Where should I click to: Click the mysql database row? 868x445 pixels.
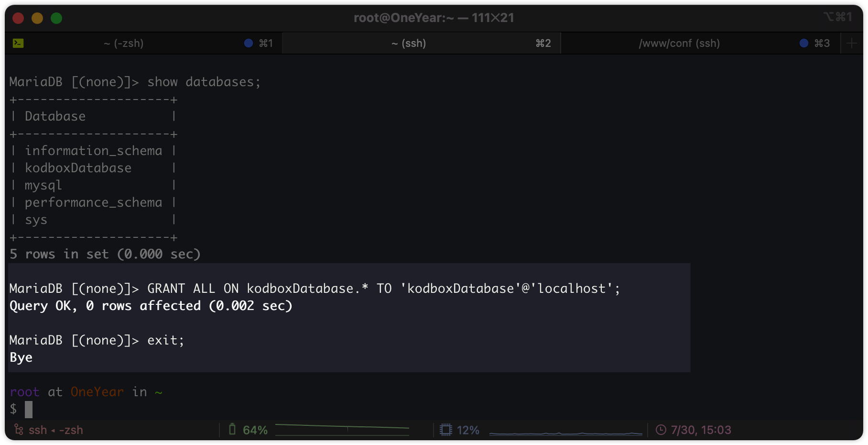(x=43, y=185)
